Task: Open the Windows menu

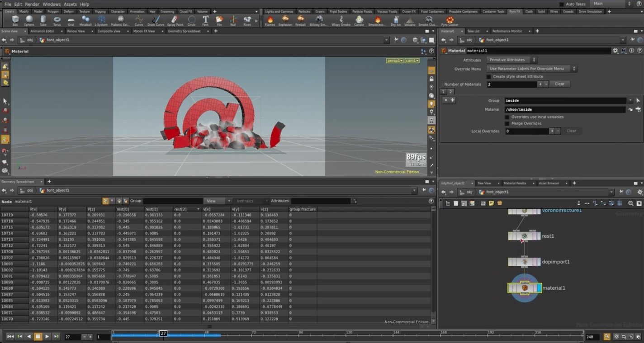Action: [52, 4]
